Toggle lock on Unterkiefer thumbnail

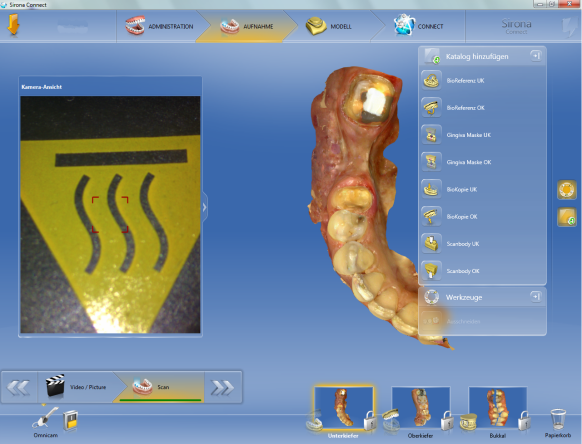click(370, 421)
